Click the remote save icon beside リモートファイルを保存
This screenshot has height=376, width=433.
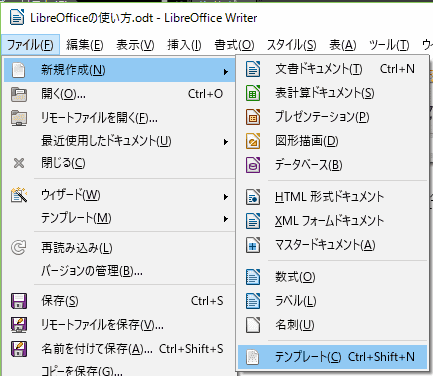pos(19,325)
